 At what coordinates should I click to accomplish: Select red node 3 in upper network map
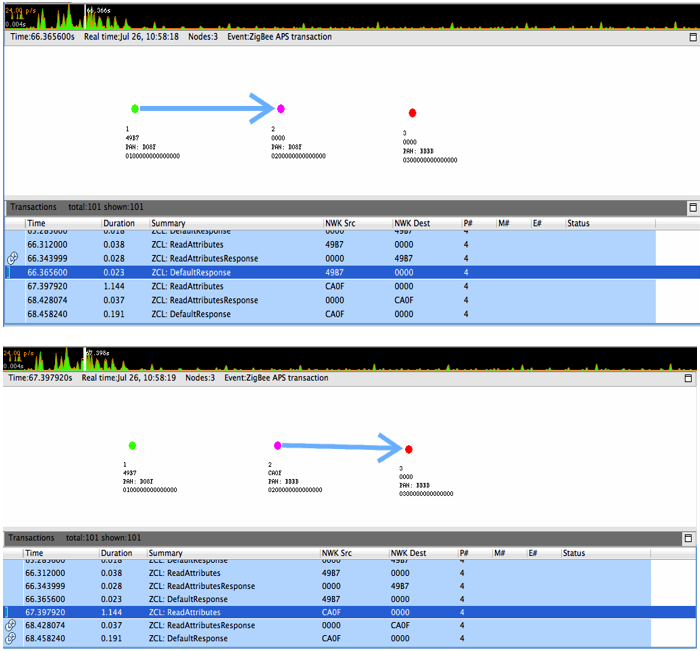pos(412,113)
